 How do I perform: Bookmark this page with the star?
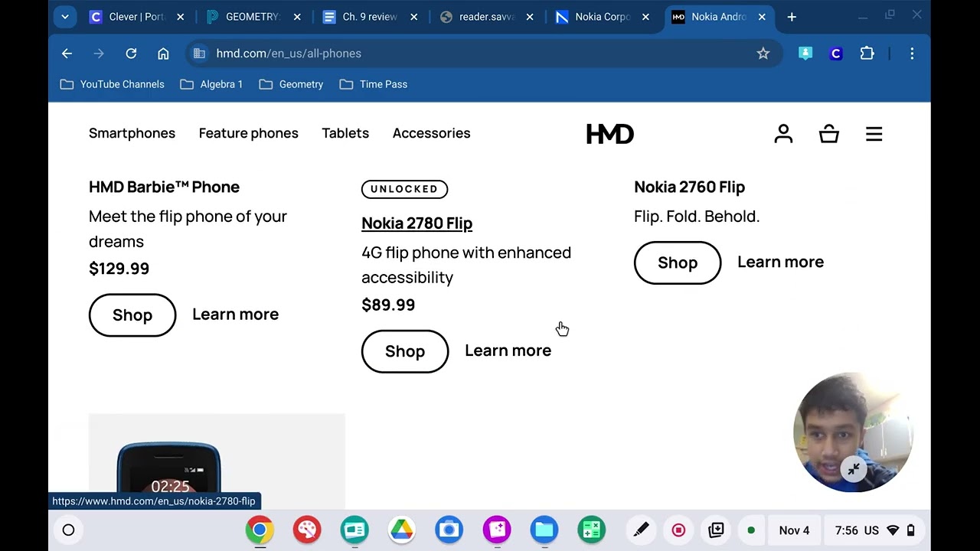point(763,54)
